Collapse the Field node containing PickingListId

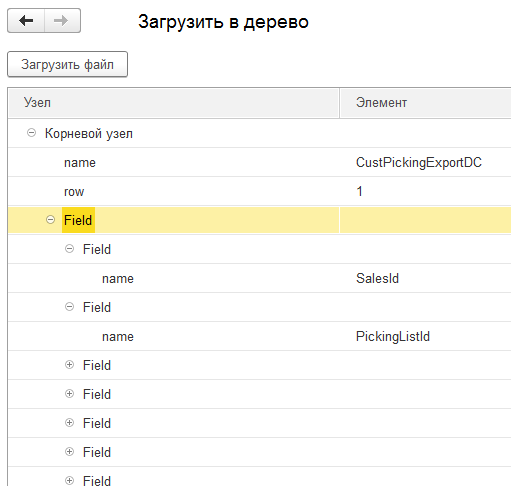69,307
